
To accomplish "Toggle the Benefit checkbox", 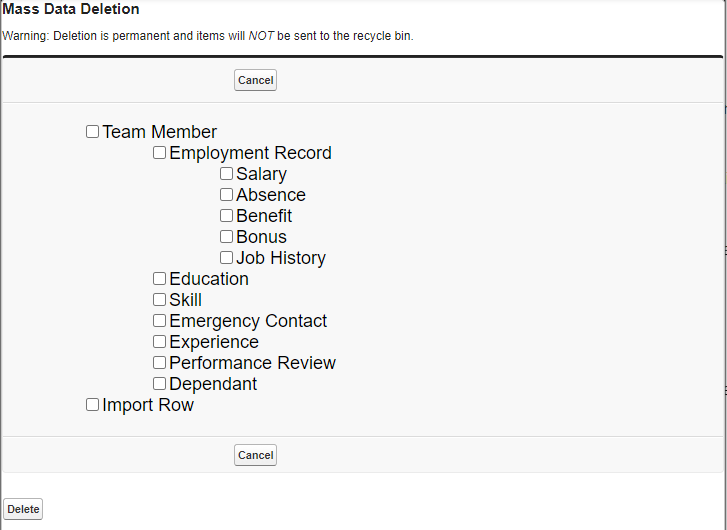I will [227, 216].
